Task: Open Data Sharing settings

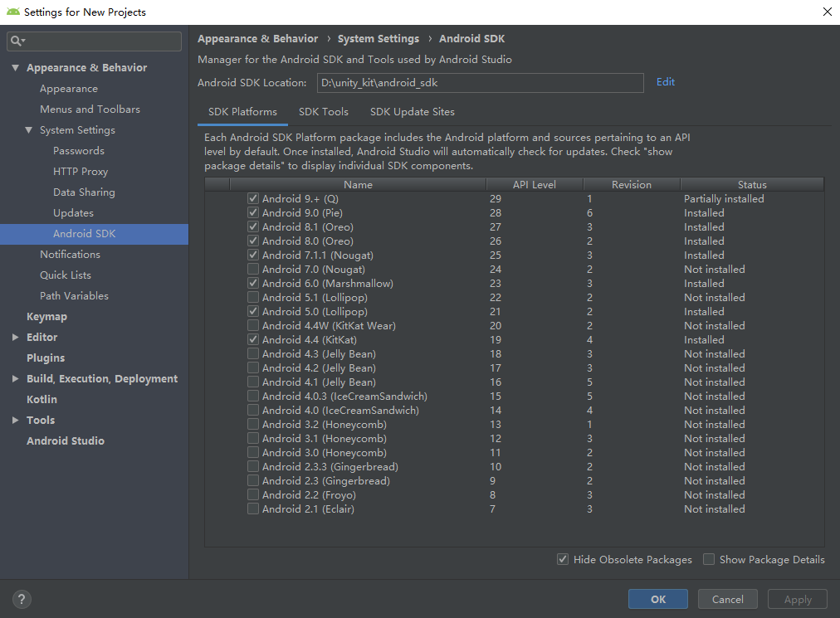Action: pos(84,192)
